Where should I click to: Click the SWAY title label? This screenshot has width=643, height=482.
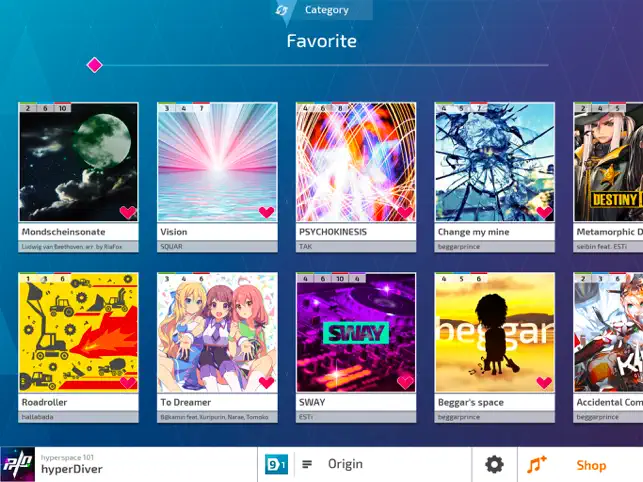312,402
